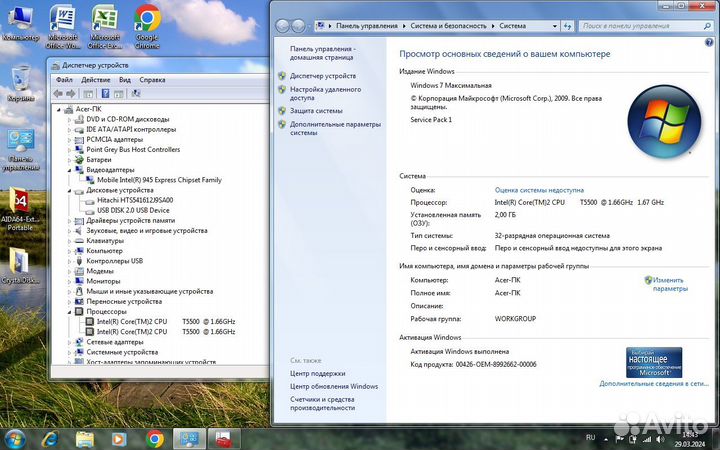Image resolution: width=720 pixels, height=450 pixels.
Task: Go to Панель управления домашняя страница
Action: [x=322, y=53]
